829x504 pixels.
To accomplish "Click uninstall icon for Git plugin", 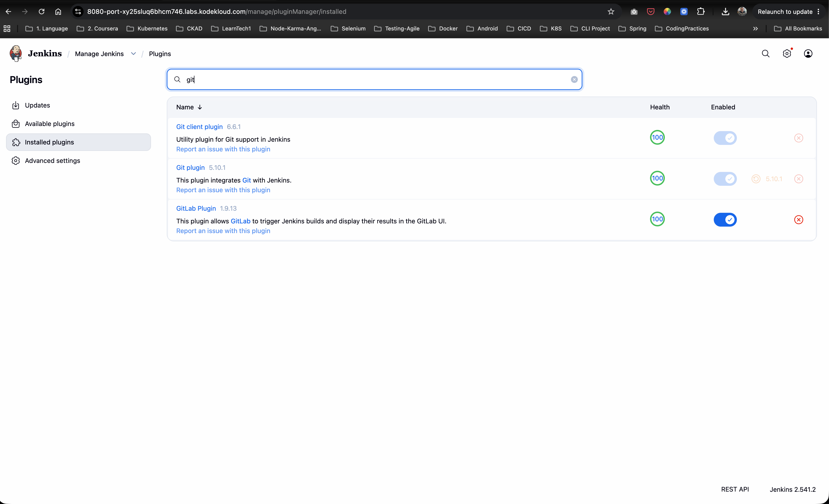I will [799, 179].
